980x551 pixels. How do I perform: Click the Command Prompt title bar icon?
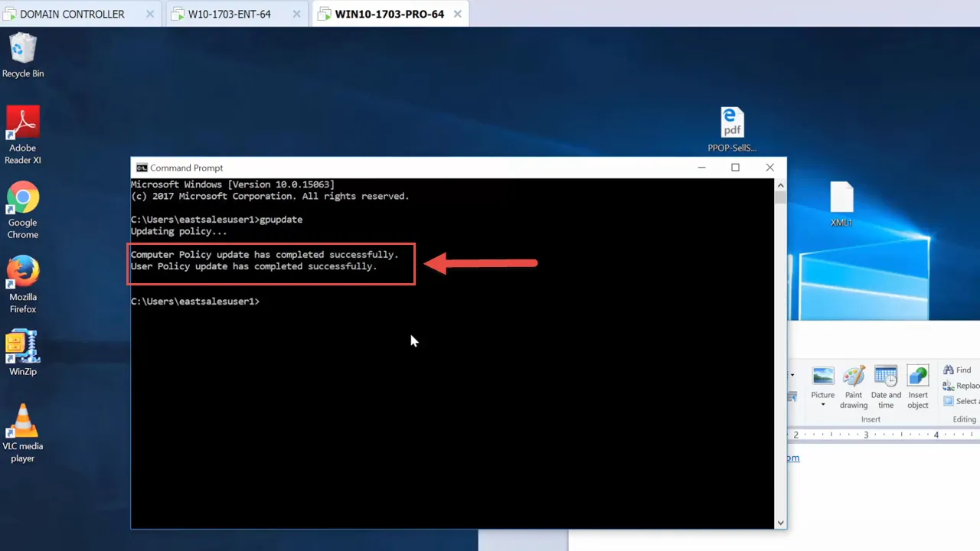tap(142, 168)
